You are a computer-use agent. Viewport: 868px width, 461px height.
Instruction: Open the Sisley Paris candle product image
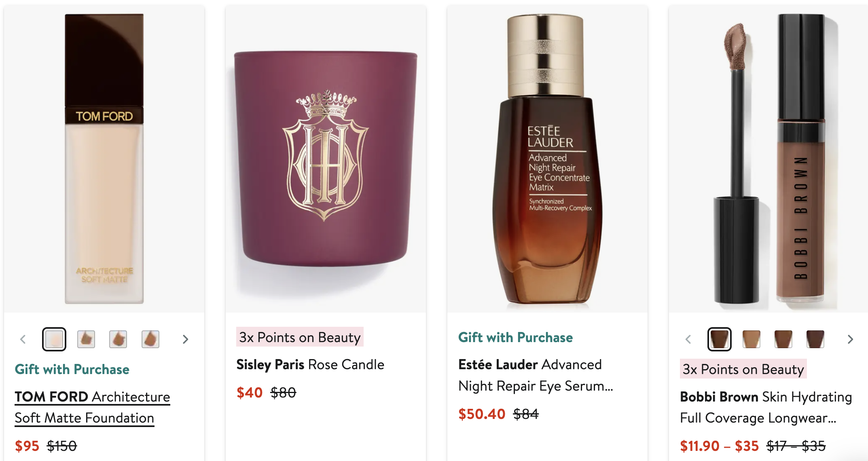pos(326,159)
